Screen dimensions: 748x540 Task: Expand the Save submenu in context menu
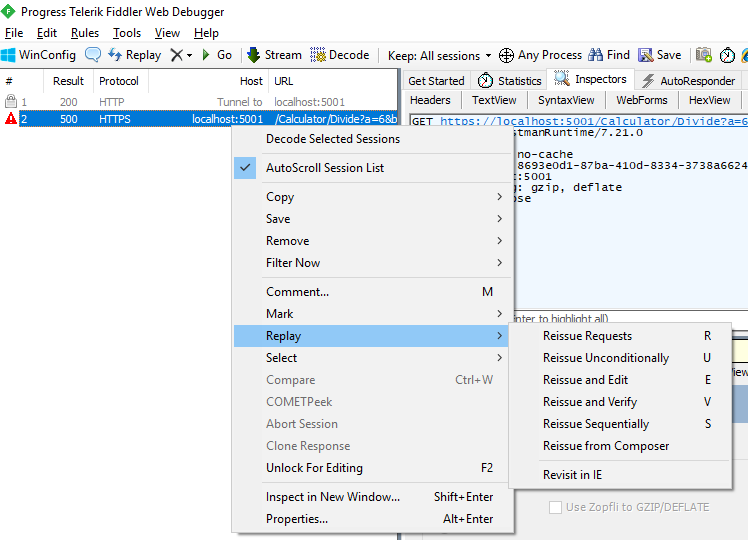click(x=373, y=218)
